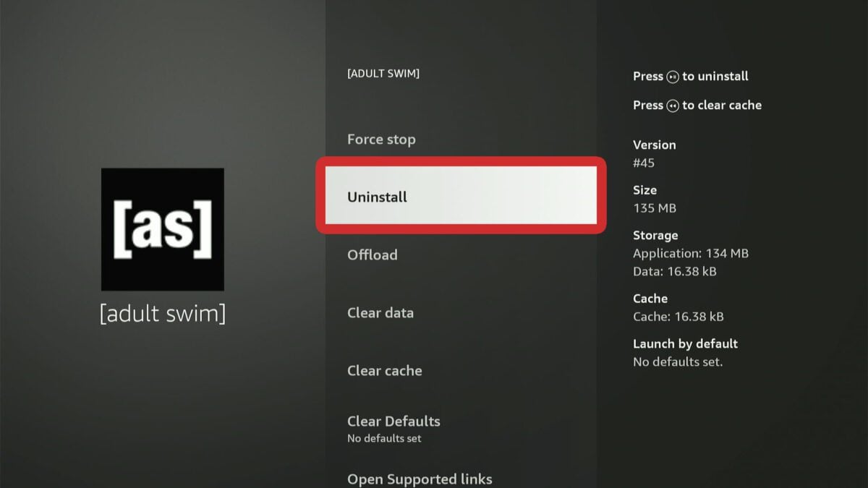Image resolution: width=868 pixels, height=488 pixels.
Task: Click the version number #45
Action: pyautogui.click(x=644, y=163)
